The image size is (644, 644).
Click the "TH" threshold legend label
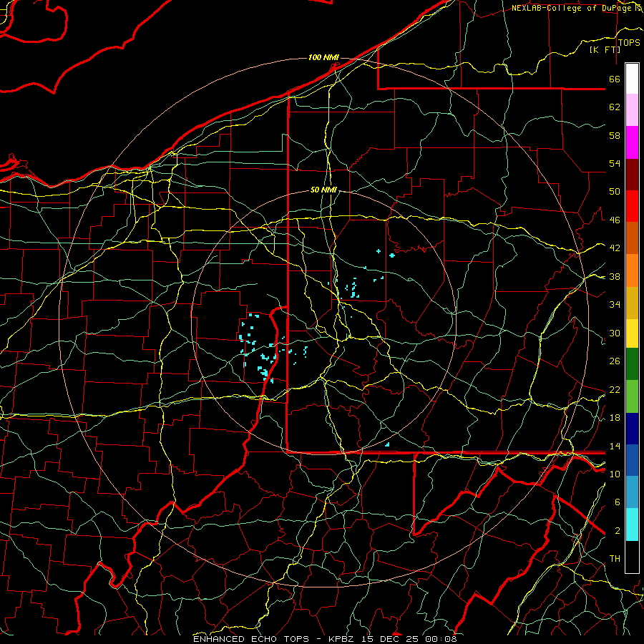(615, 559)
